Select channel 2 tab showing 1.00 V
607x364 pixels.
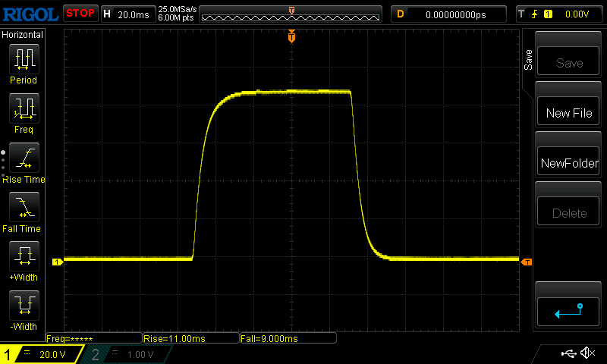pos(126,354)
